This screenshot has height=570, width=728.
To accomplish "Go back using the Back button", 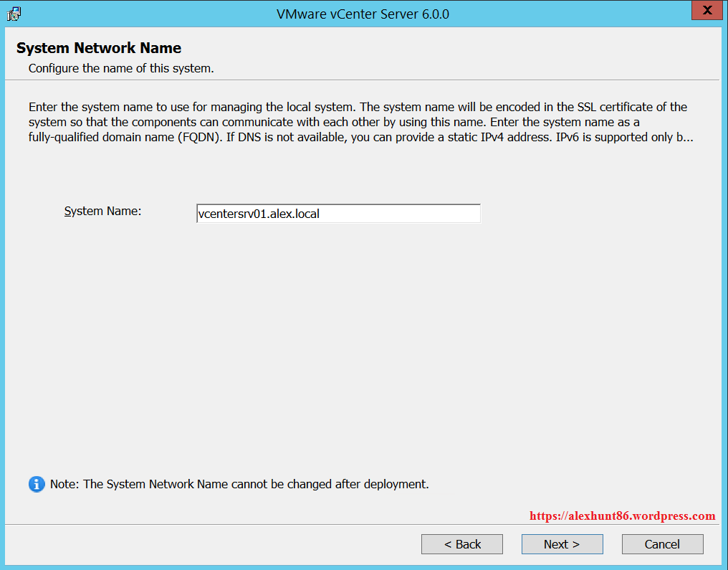I will click(461, 544).
